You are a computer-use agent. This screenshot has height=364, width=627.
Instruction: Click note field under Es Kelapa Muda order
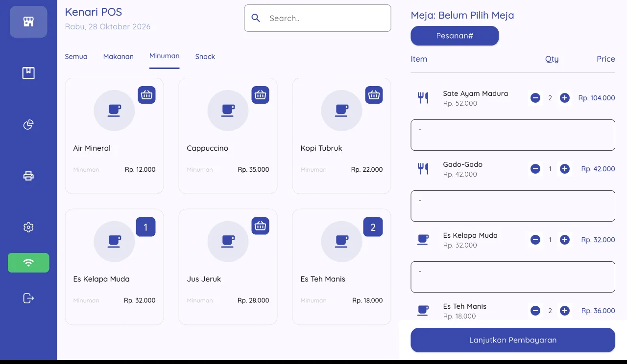point(513,277)
